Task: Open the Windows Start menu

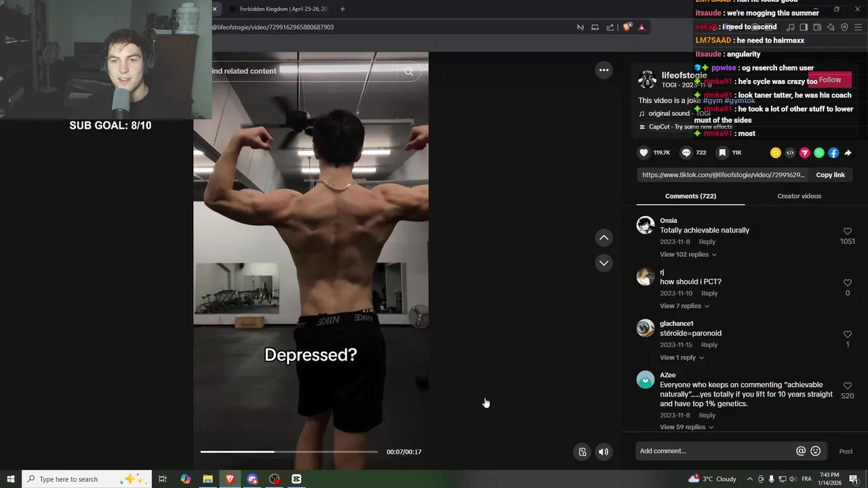Action: pyautogui.click(x=10, y=479)
